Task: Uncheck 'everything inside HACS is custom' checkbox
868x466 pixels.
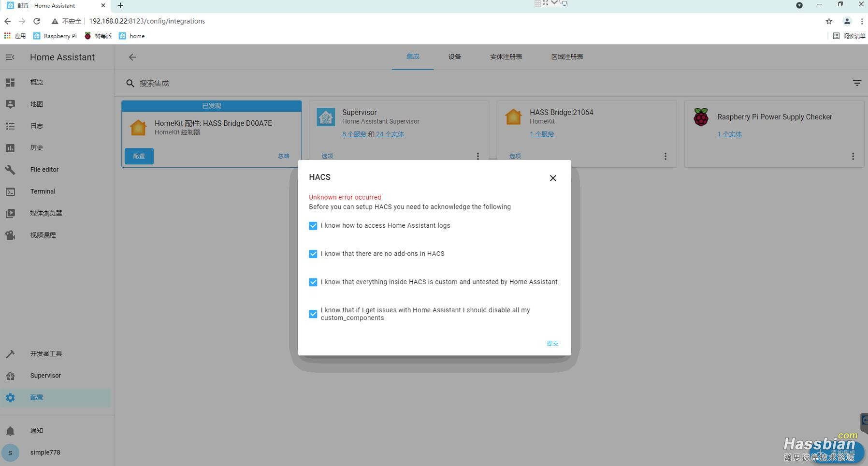Action: (x=313, y=282)
